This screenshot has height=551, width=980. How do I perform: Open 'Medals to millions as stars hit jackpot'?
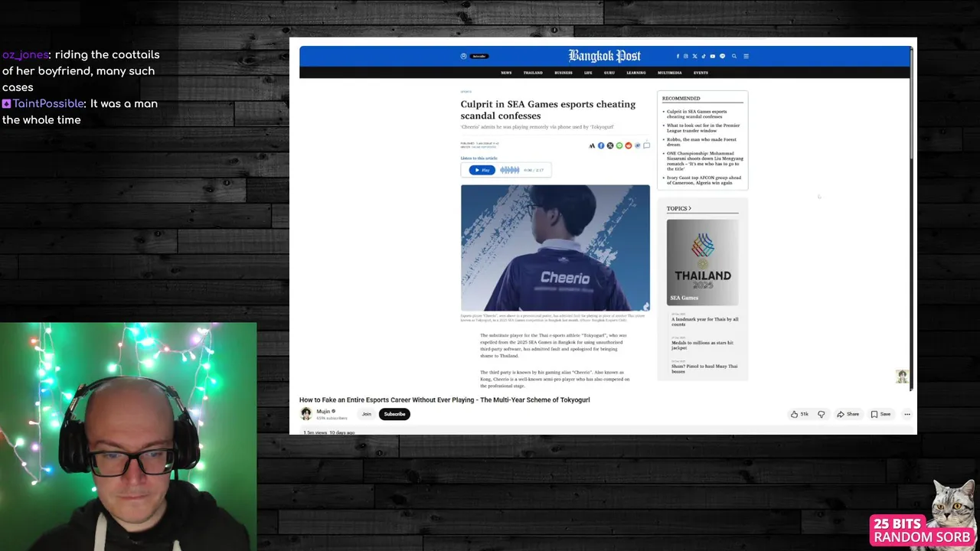[702, 345]
